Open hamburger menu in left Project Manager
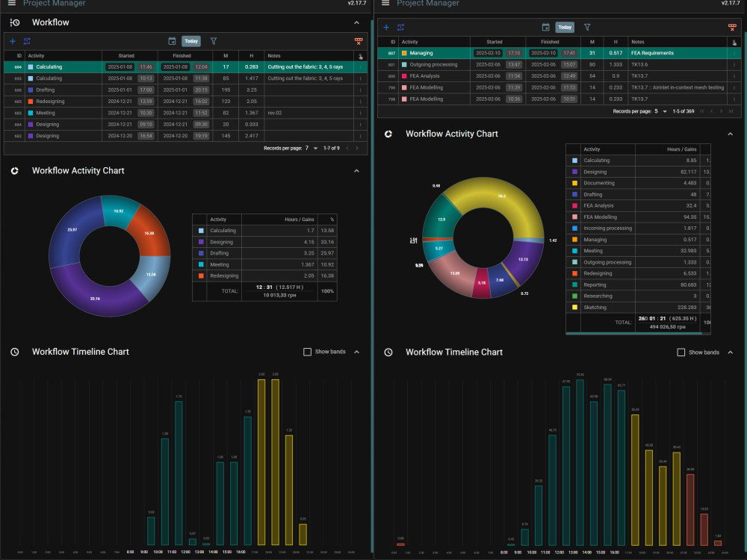Image resolution: width=747 pixels, height=560 pixels. point(12,3)
